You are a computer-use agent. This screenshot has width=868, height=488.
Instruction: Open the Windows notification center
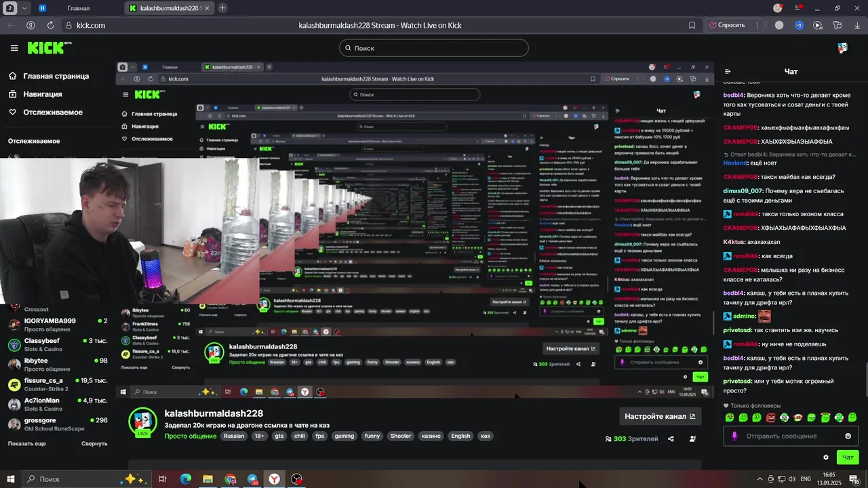click(854, 479)
